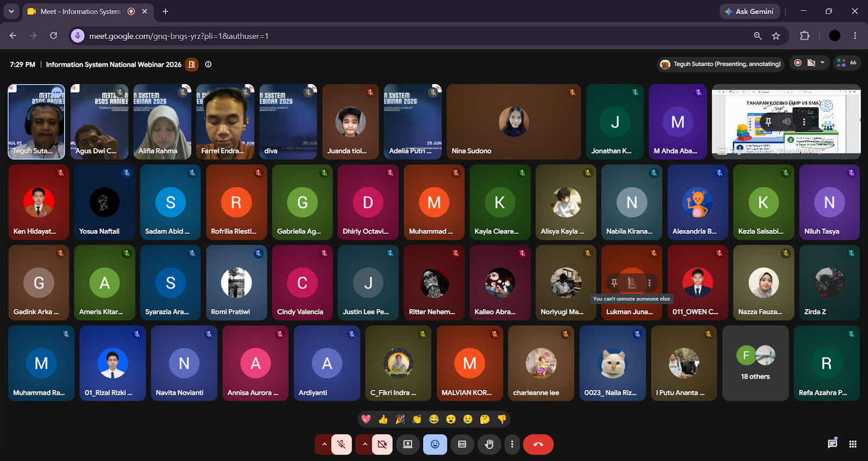
Task: Show the 66 participants people panel
Action: pos(846,63)
